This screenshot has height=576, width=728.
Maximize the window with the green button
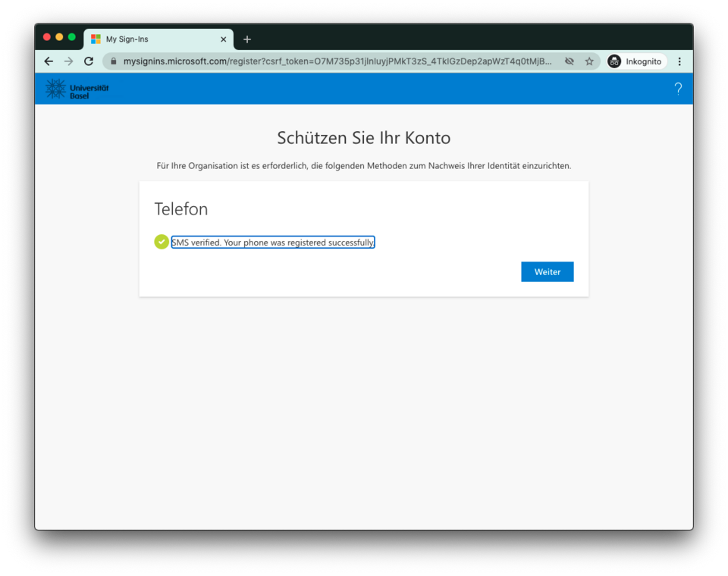click(72, 37)
